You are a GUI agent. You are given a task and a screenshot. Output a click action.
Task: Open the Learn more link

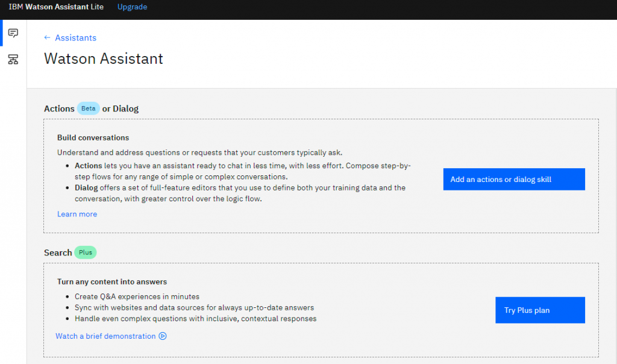[77, 214]
